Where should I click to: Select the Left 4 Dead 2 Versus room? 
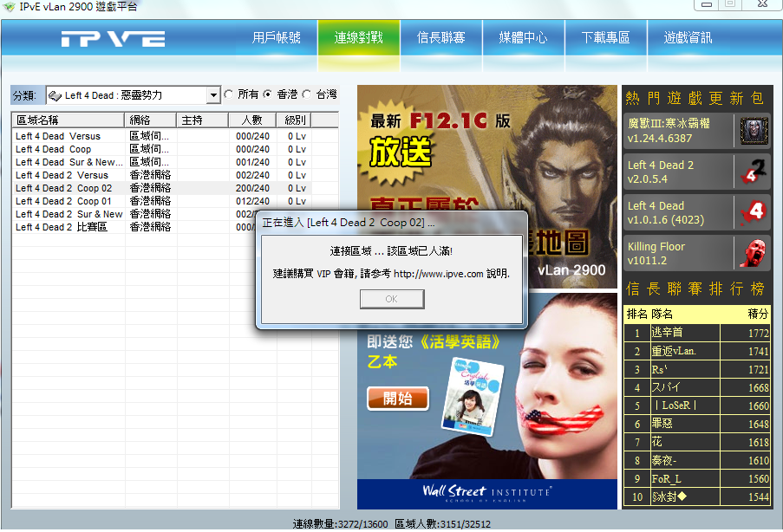pos(162,175)
